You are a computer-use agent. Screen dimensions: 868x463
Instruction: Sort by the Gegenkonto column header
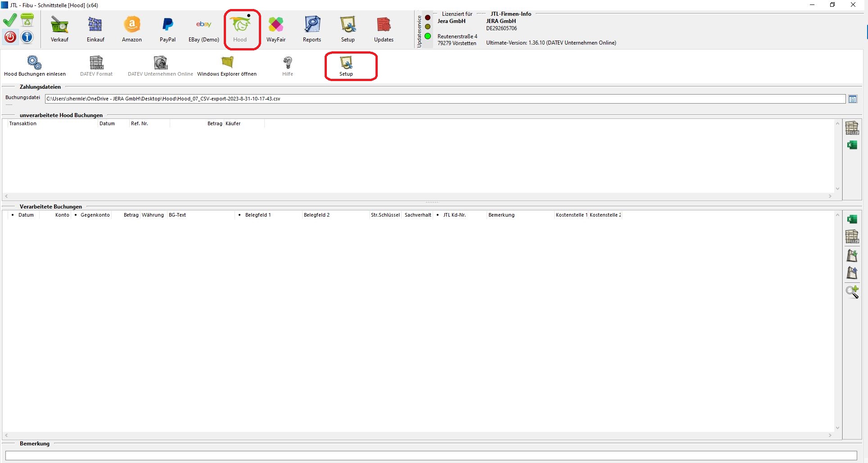[x=95, y=215]
